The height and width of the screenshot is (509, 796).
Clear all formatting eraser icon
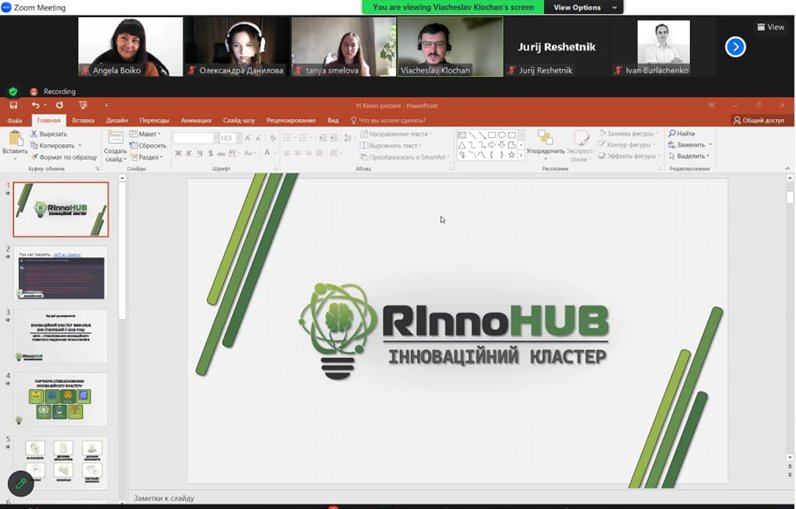(273, 138)
